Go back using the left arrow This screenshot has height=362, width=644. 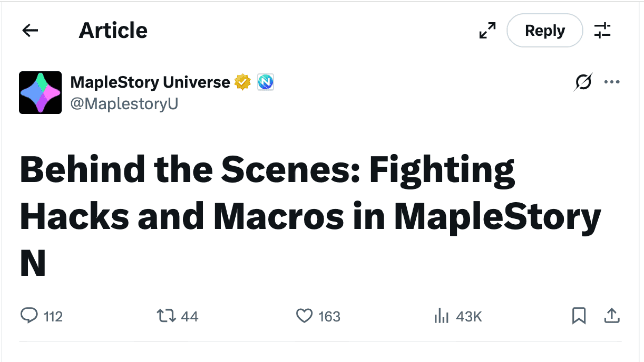coord(30,31)
